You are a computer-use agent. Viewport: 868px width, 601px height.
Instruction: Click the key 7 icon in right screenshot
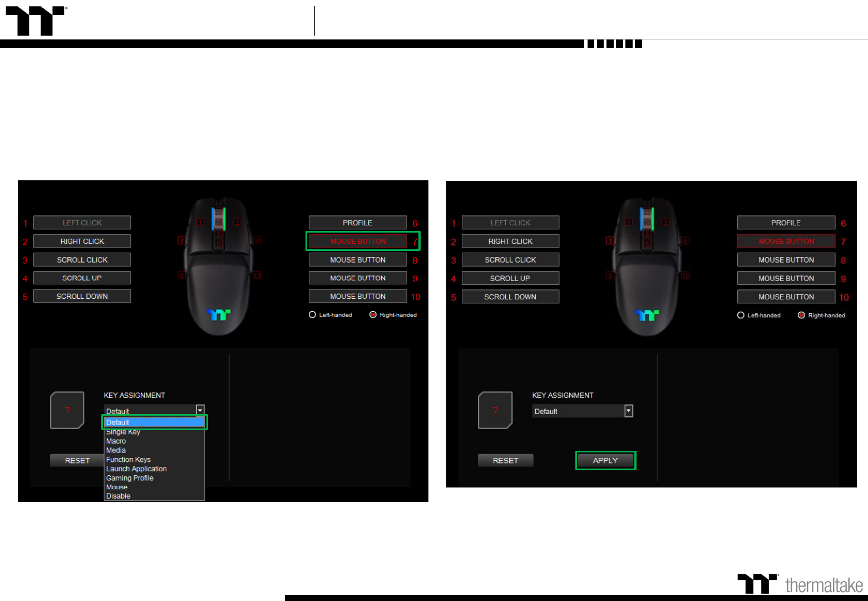[x=495, y=410]
